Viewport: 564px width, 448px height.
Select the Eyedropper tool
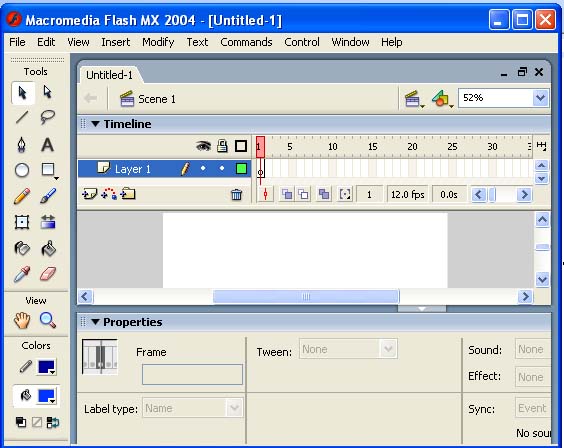22,274
